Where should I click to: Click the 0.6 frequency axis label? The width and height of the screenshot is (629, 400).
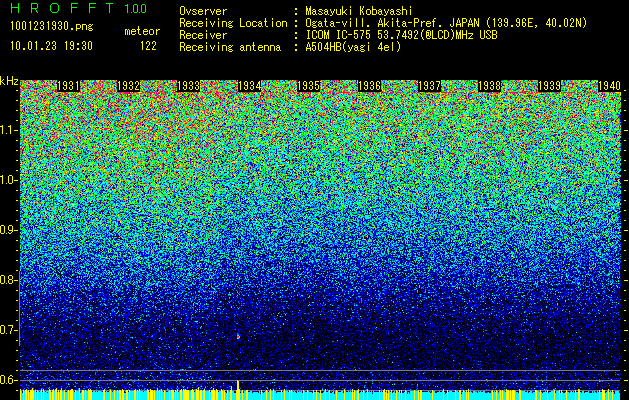click(x=8, y=380)
